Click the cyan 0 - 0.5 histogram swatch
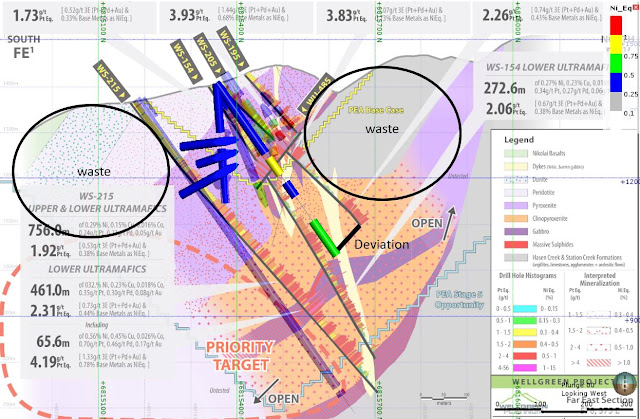The image size is (640, 419). click(x=524, y=309)
